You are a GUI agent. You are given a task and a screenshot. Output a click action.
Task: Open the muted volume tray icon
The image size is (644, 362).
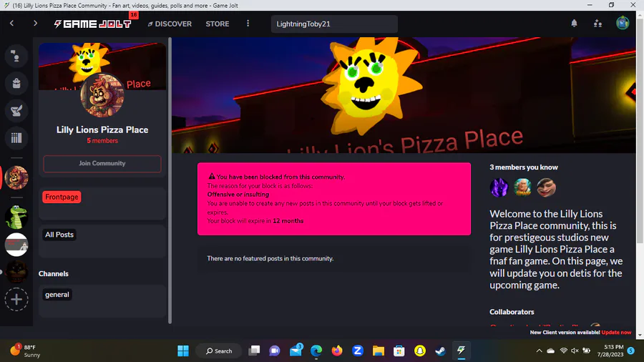pos(575,351)
